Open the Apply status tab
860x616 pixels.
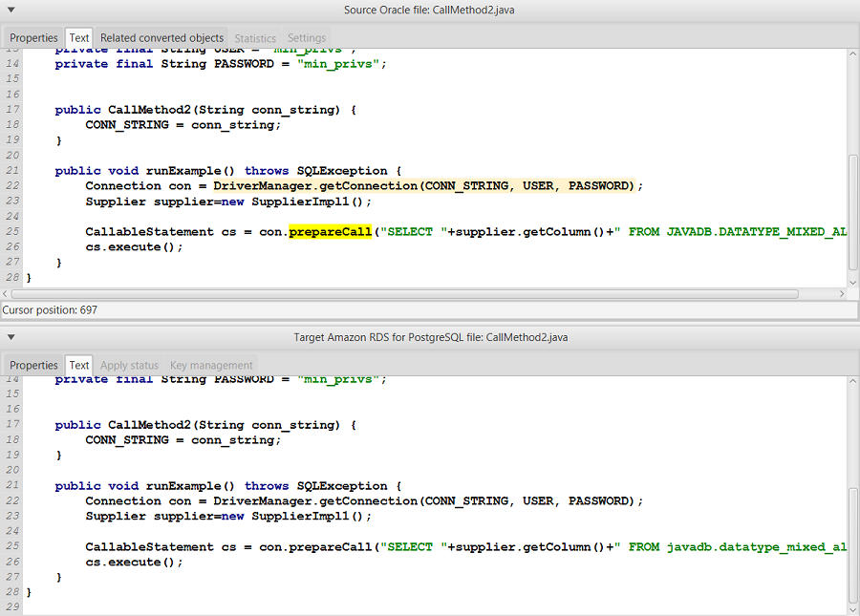pyautogui.click(x=129, y=365)
